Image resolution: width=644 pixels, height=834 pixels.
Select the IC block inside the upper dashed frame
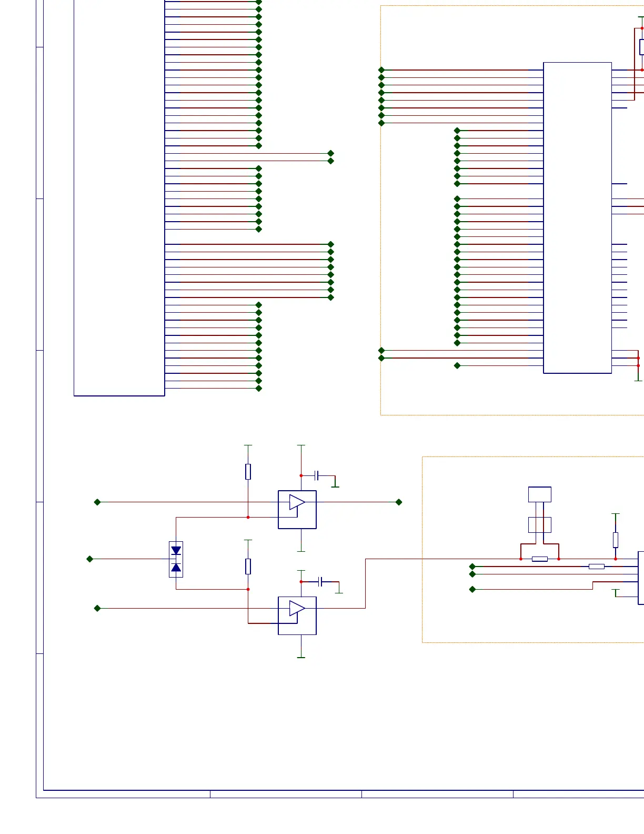coord(578,218)
